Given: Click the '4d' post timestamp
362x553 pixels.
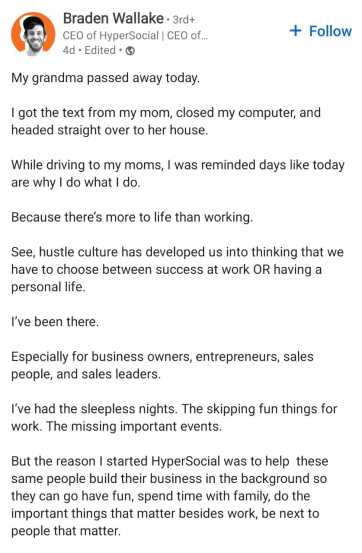Looking at the screenshot, I should click(x=69, y=50).
